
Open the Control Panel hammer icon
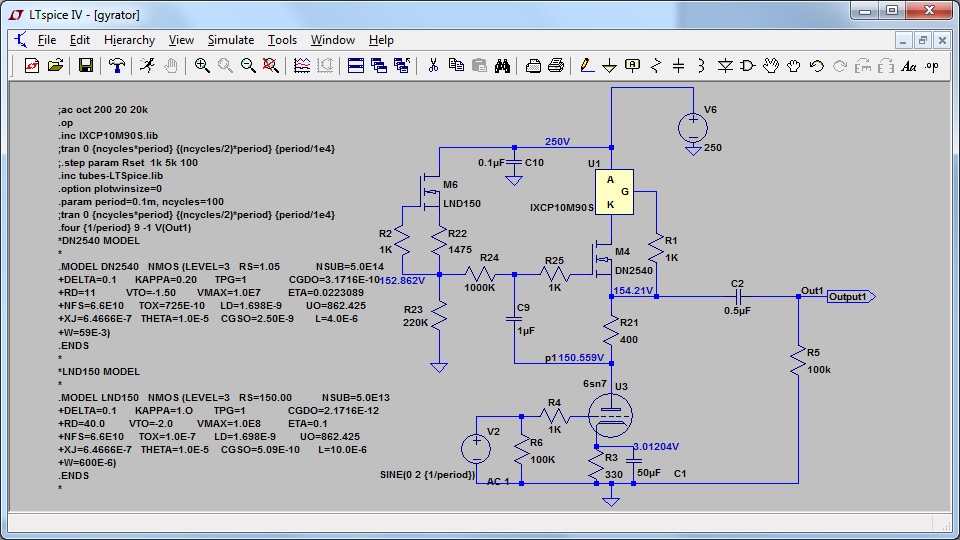click(116, 66)
